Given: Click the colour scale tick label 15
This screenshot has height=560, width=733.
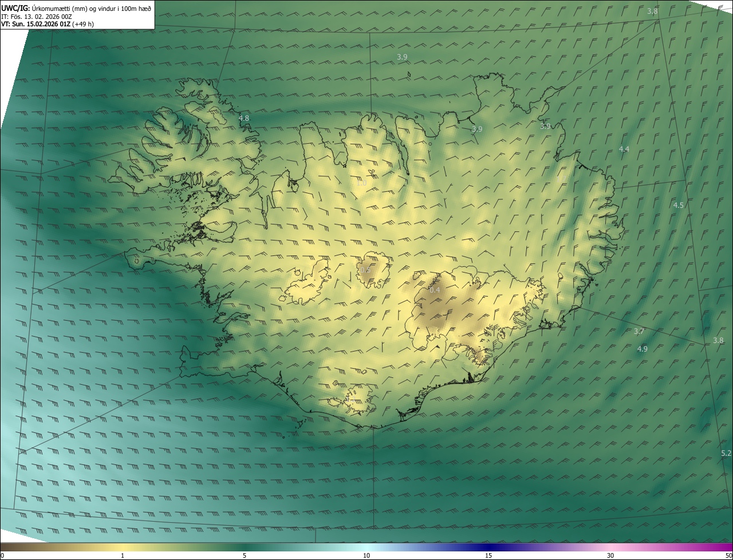Looking at the screenshot, I should click(x=488, y=555).
